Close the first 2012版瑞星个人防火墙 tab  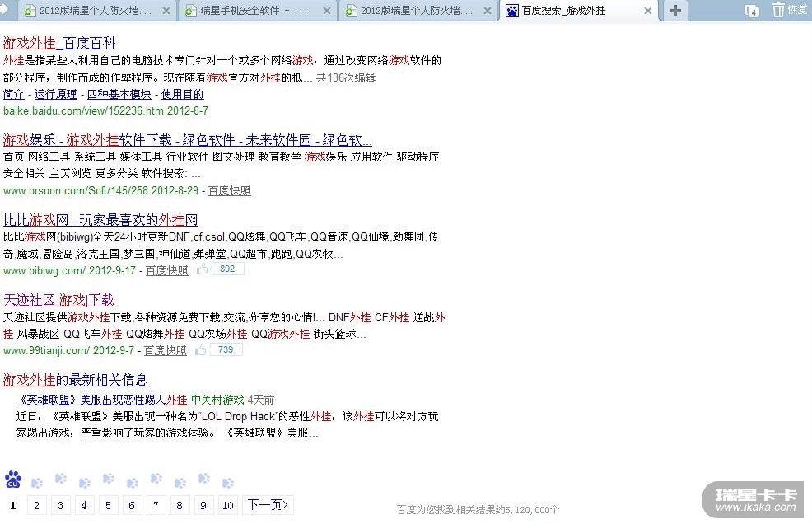pyautogui.click(x=166, y=11)
